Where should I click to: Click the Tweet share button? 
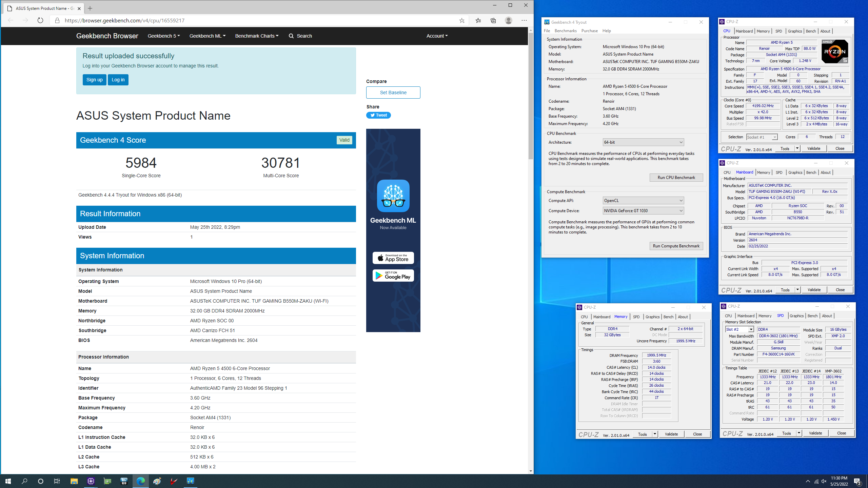click(x=378, y=115)
